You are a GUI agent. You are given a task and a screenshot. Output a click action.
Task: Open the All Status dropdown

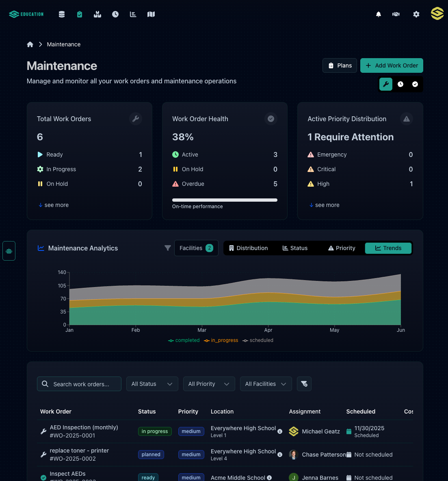[152, 383]
